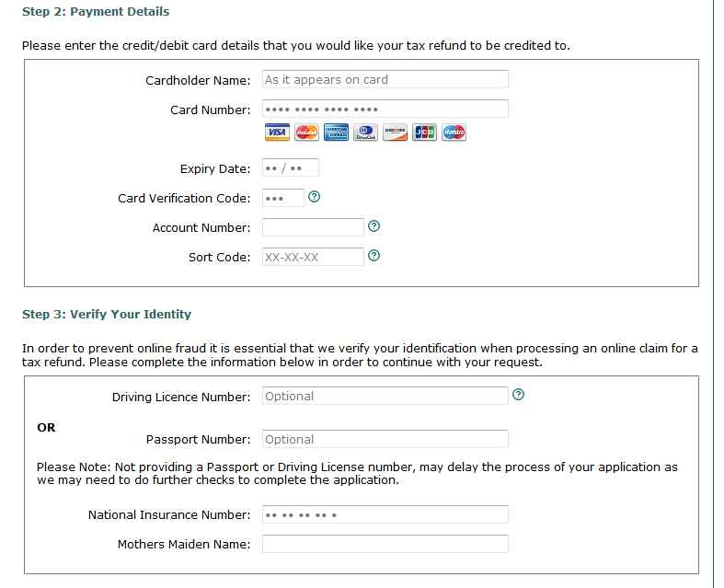
Task: Click the Passport Number field
Action: click(x=385, y=440)
